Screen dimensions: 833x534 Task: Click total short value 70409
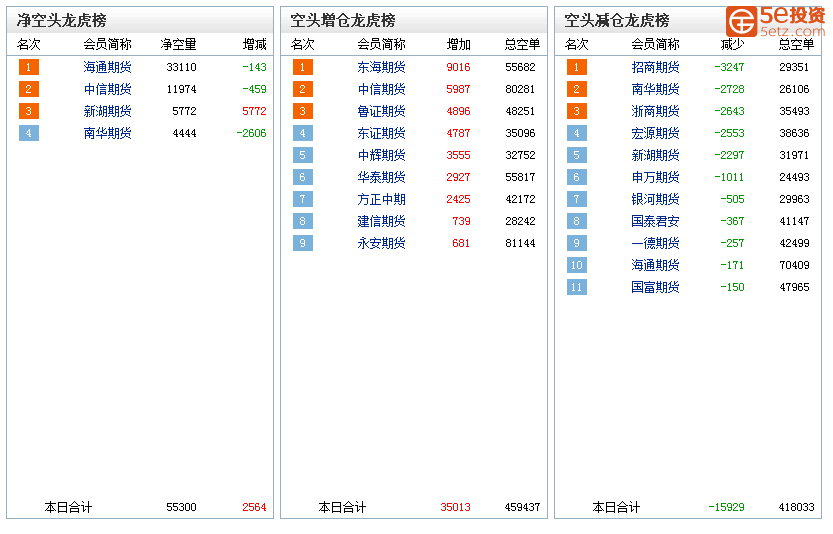(794, 265)
